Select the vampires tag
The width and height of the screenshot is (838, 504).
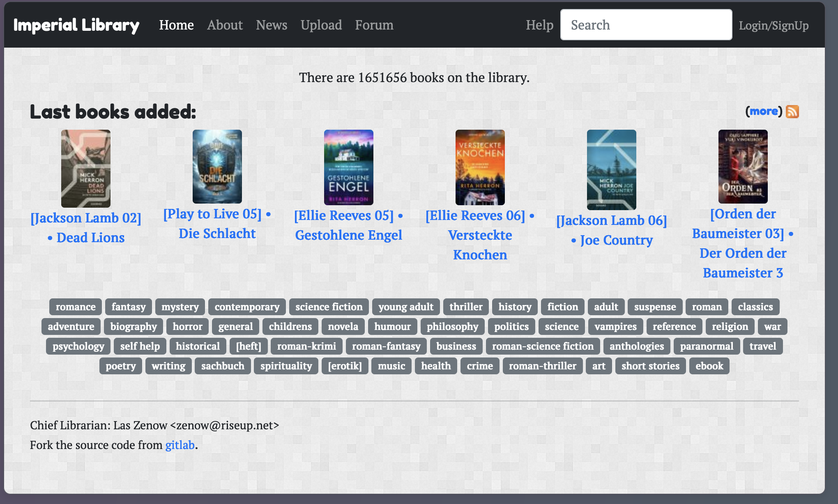pos(615,326)
